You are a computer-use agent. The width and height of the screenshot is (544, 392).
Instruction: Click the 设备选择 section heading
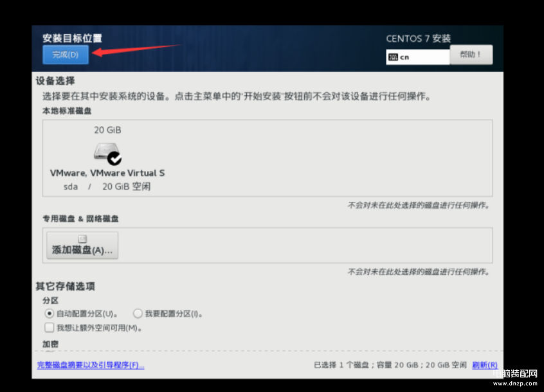pos(55,81)
